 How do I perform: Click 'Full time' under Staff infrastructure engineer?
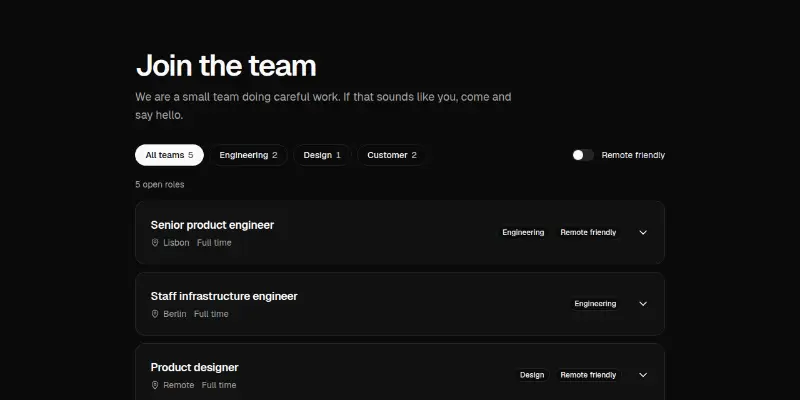point(211,314)
